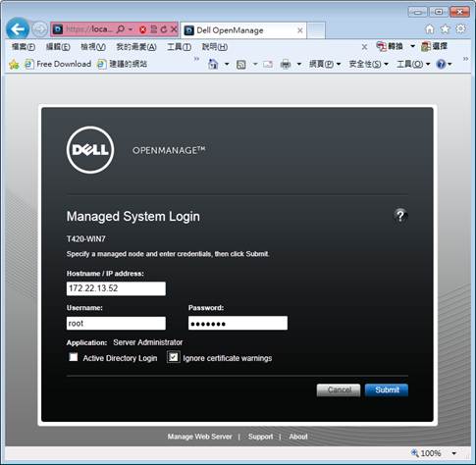The width and height of the screenshot is (476, 465).
Task: Click the Home icon at top right
Action: (x=430, y=29)
